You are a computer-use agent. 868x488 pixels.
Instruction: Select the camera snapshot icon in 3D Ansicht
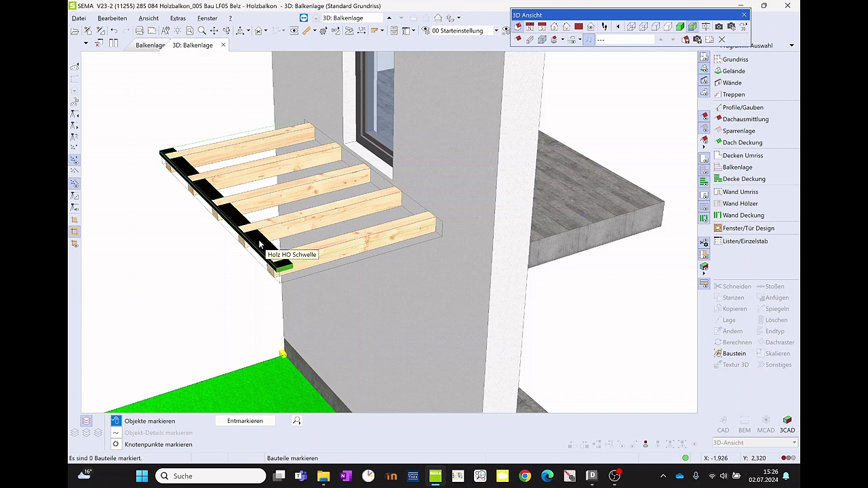tap(719, 26)
